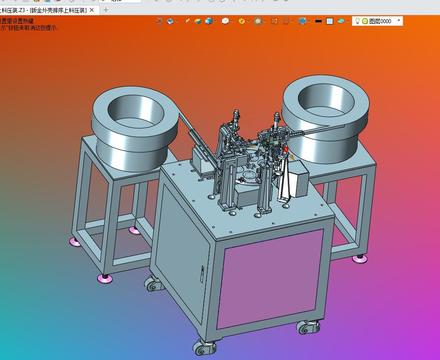Screen dimensions: 440x360
Task: Click the pencil edit icon in view toolbar
Action: click(x=188, y=21)
